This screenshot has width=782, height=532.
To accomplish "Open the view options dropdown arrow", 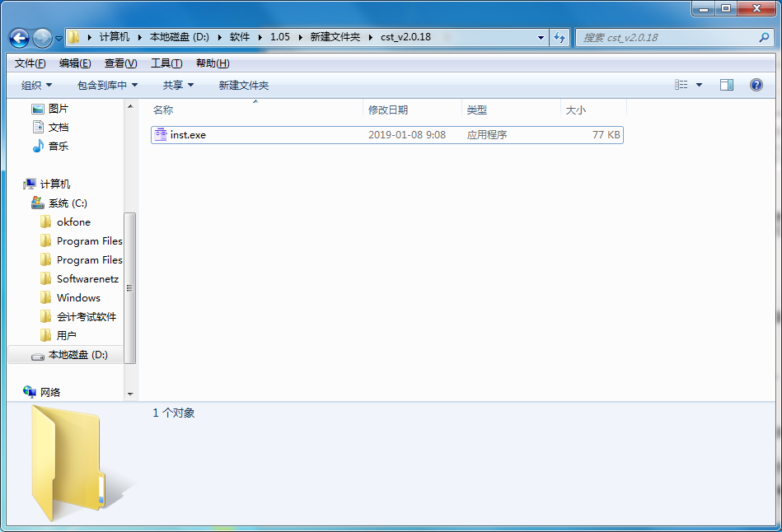I will click(x=700, y=86).
